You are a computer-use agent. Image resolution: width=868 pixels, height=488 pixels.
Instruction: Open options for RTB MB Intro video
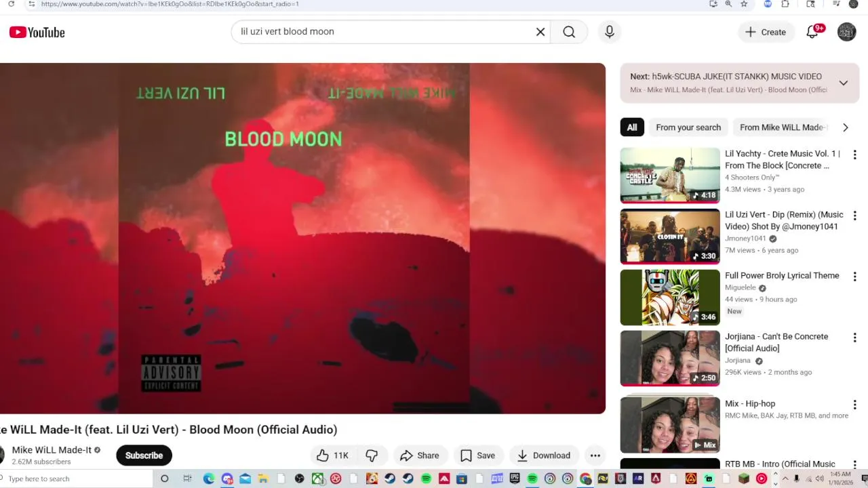coord(854,465)
